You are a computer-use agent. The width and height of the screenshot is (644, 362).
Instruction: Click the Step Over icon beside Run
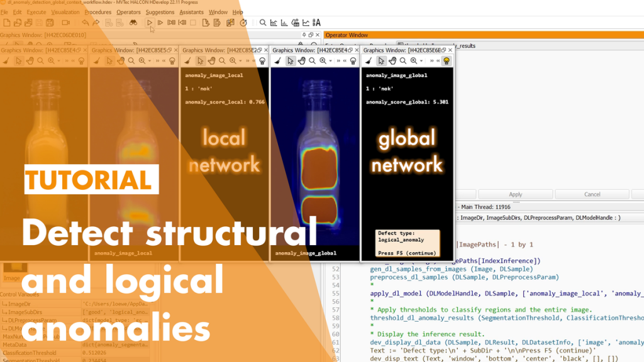point(160,23)
